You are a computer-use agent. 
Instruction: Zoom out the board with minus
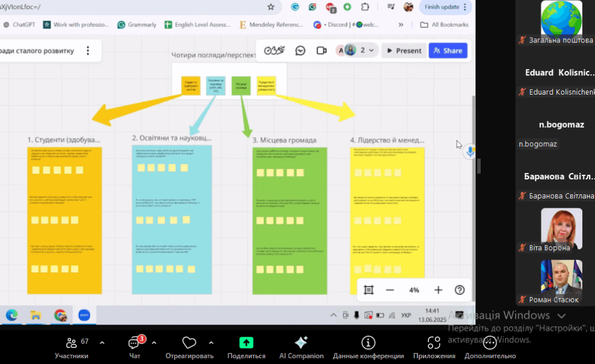click(390, 290)
